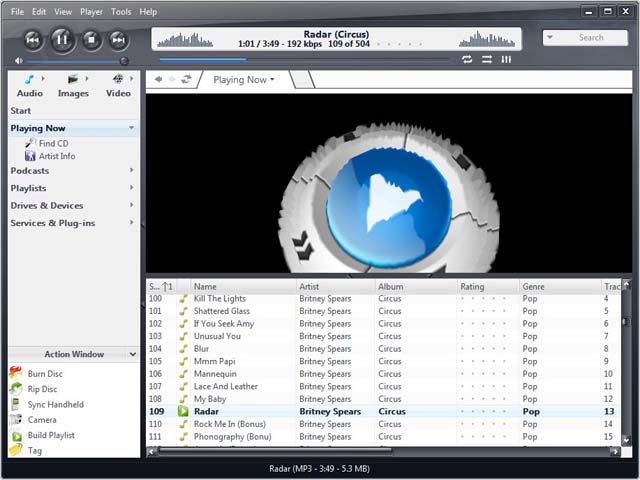Click the volume slider handle

(124, 61)
